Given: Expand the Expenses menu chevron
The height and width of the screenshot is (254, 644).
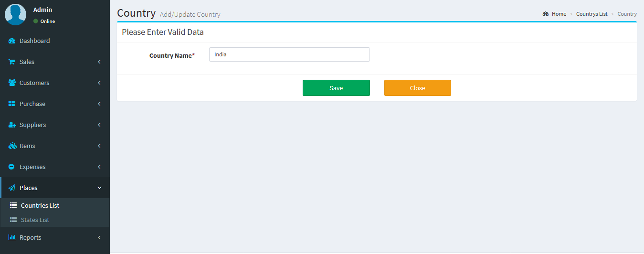Looking at the screenshot, I should 99,167.
